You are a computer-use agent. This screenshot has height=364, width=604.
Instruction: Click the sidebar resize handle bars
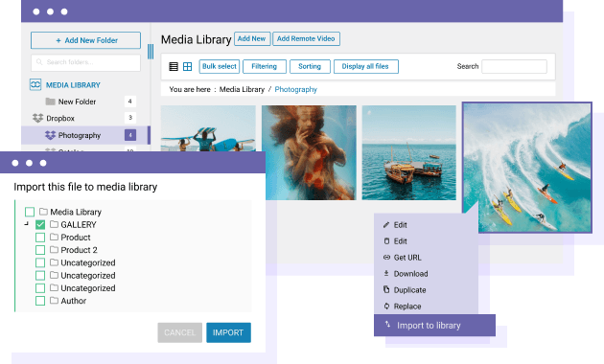[151, 52]
